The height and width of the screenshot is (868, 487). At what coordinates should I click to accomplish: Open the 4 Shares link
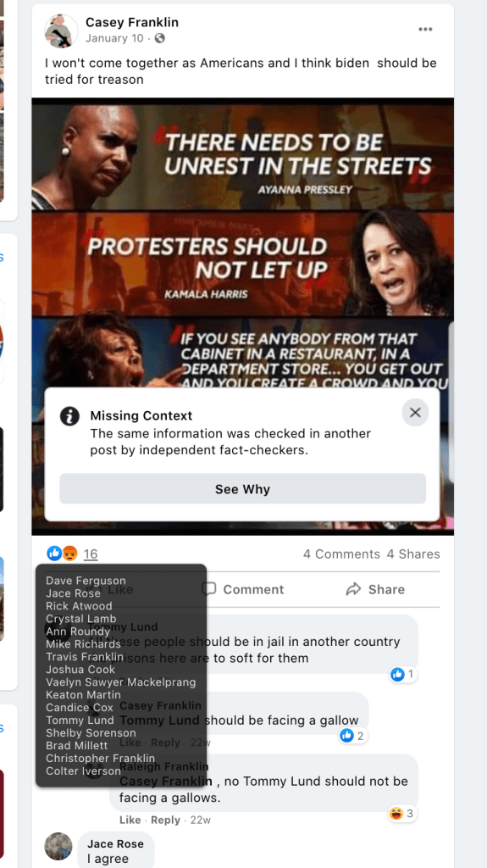(413, 554)
